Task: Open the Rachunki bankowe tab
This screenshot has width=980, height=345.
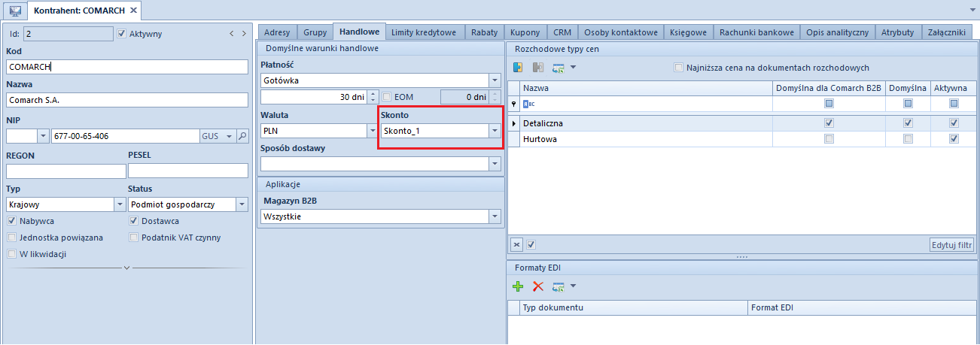Action: tap(756, 32)
